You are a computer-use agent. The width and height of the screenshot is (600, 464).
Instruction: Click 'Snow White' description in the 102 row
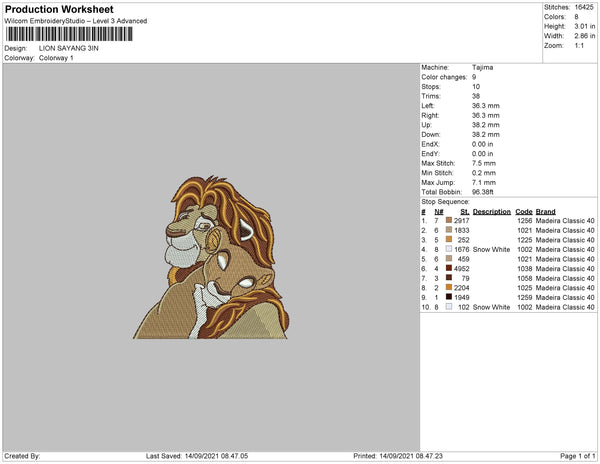491,307
